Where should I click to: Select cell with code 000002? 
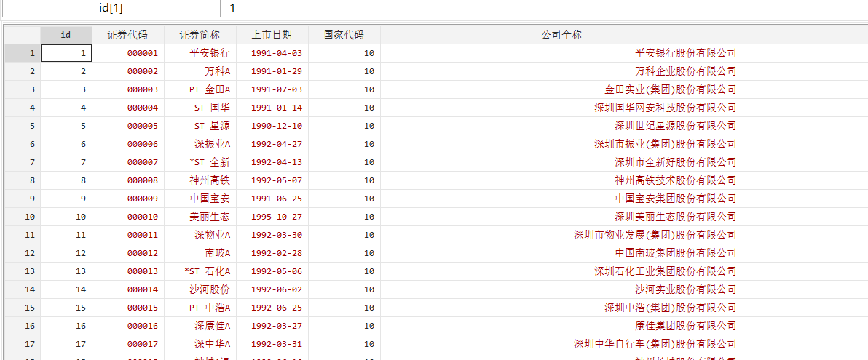click(x=128, y=71)
